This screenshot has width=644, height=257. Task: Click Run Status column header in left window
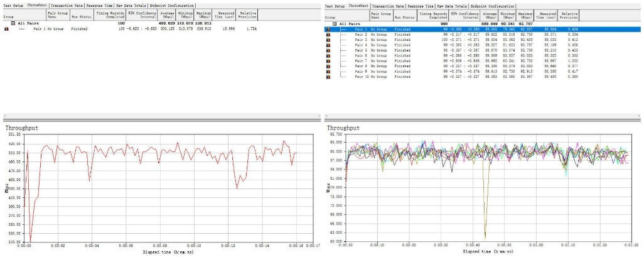click(82, 15)
